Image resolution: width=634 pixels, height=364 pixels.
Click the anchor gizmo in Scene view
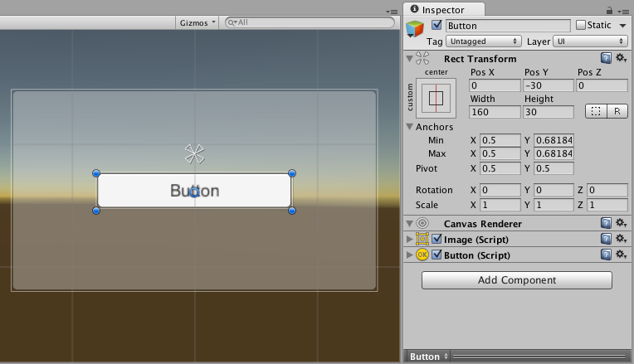tap(194, 154)
